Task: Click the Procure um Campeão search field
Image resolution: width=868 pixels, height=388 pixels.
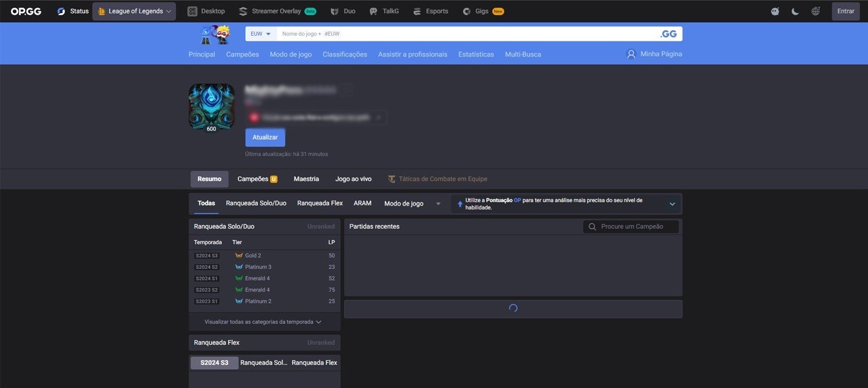Action: 631,227
